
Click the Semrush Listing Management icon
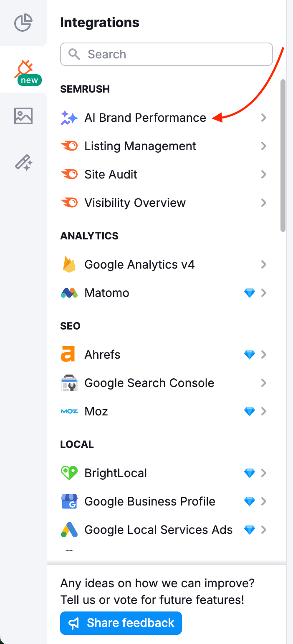pos(69,146)
